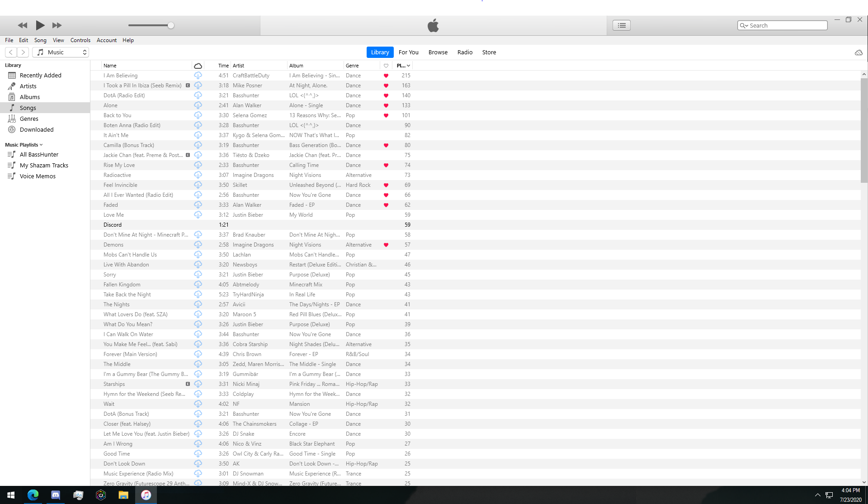Open the Store section

[489, 52]
